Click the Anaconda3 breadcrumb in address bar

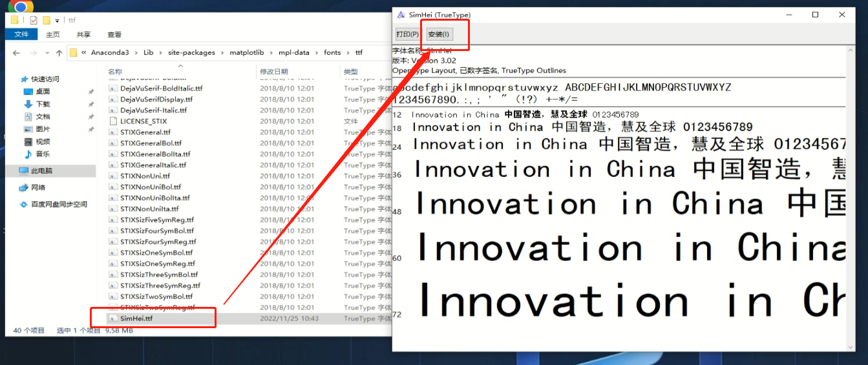(110, 53)
